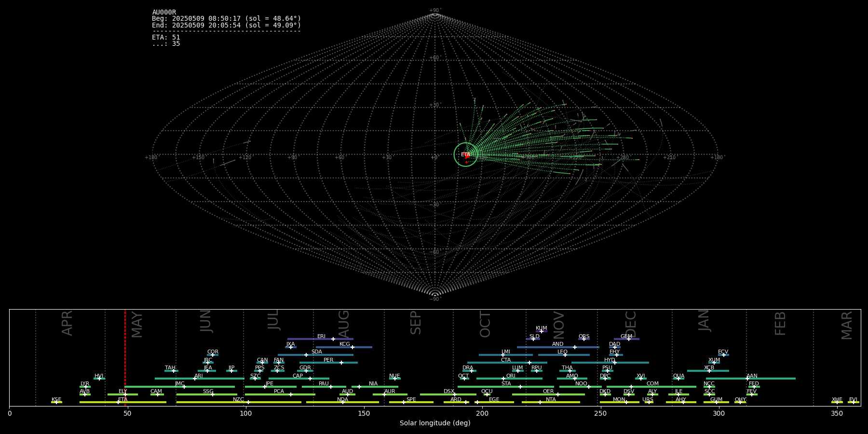Click the LYR shower label
This screenshot has height=434, width=868.
[x=85, y=383]
